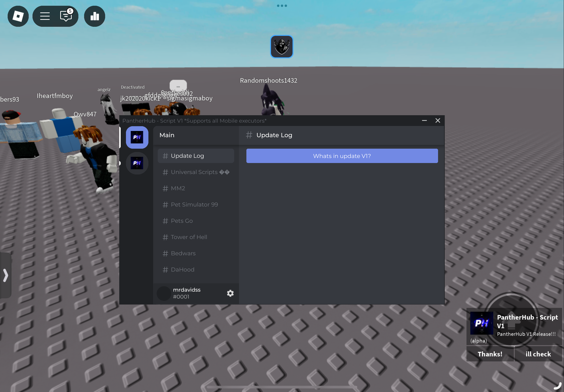Expand the left side panel arrow
Viewport: 564px width, 392px height.
tap(6, 275)
